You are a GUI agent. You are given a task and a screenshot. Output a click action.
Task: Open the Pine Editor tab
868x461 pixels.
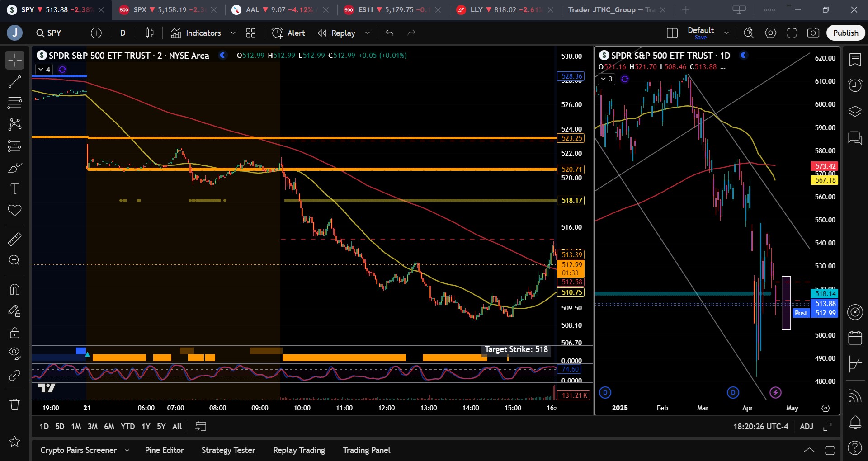click(164, 450)
